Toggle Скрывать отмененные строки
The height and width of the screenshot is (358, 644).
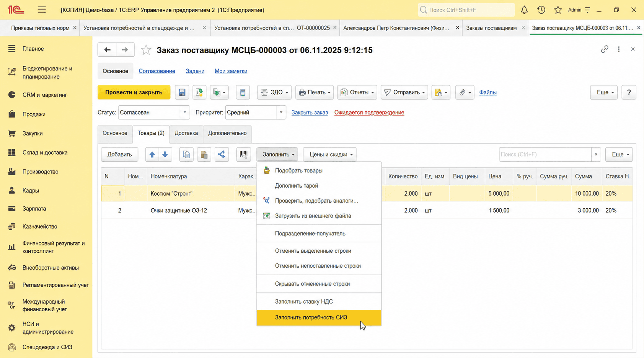pyautogui.click(x=319, y=284)
